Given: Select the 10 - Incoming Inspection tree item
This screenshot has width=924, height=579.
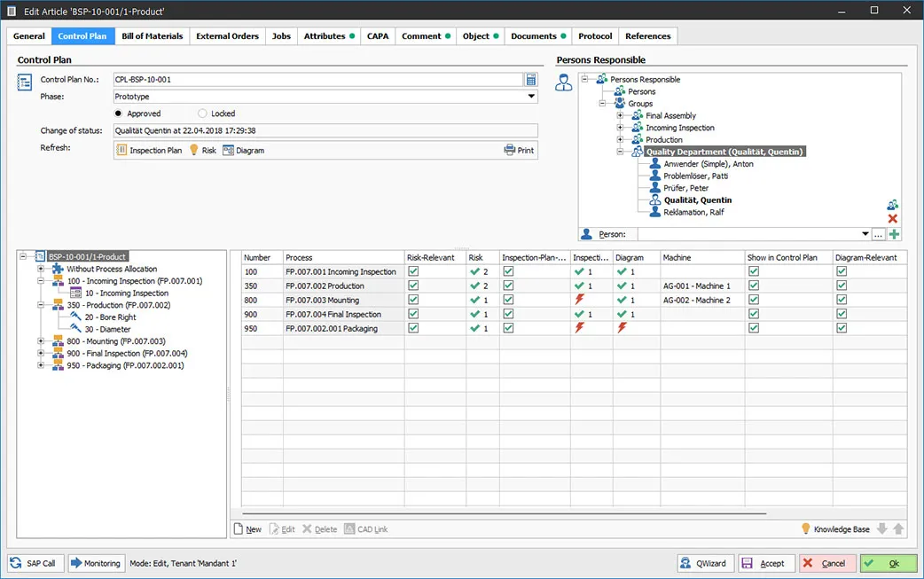Looking at the screenshot, I should (127, 293).
